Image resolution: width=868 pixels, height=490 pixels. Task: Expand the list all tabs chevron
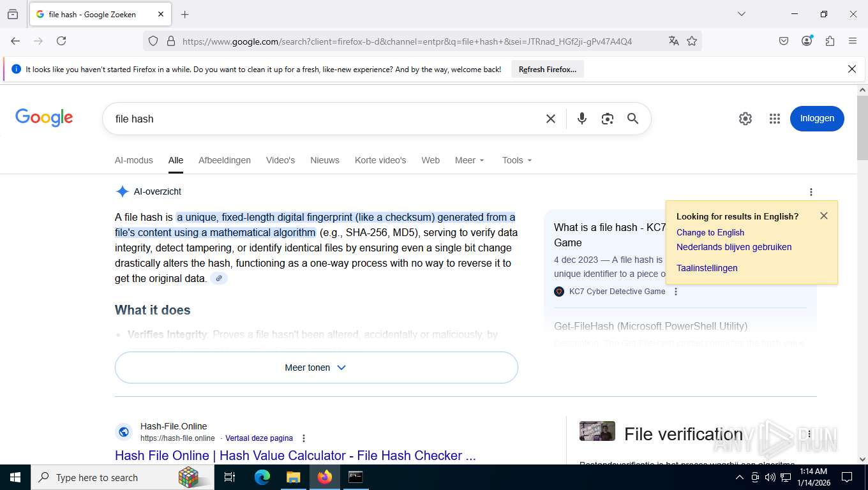[x=741, y=14]
